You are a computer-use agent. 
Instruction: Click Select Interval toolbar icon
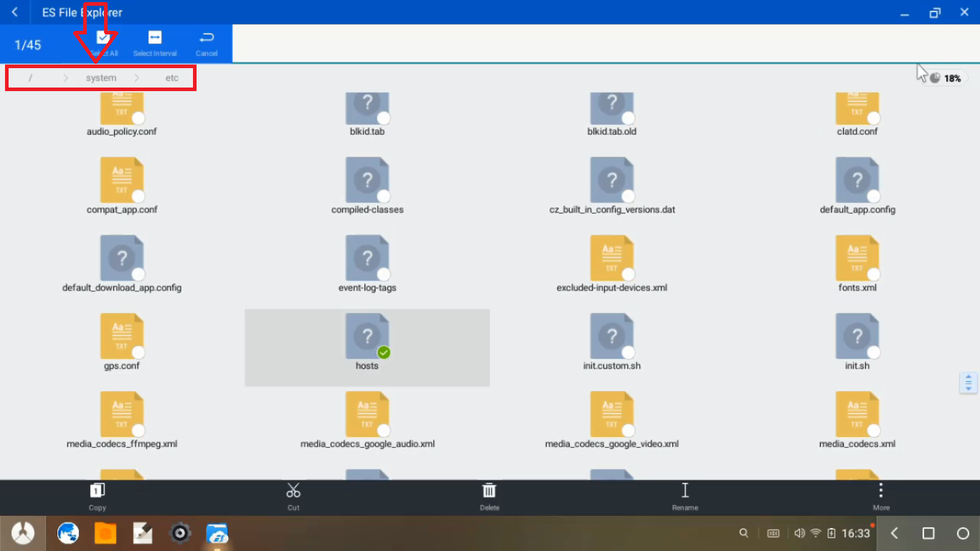155,38
